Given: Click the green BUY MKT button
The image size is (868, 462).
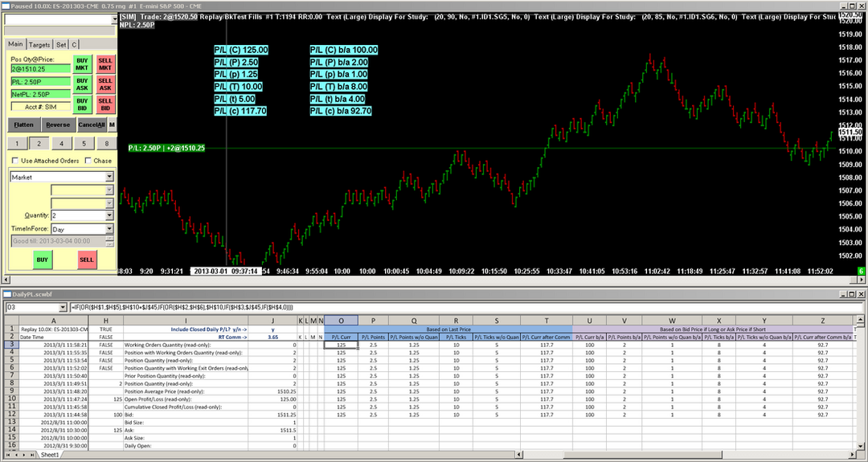Looking at the screenshot, I should (82, 64).
